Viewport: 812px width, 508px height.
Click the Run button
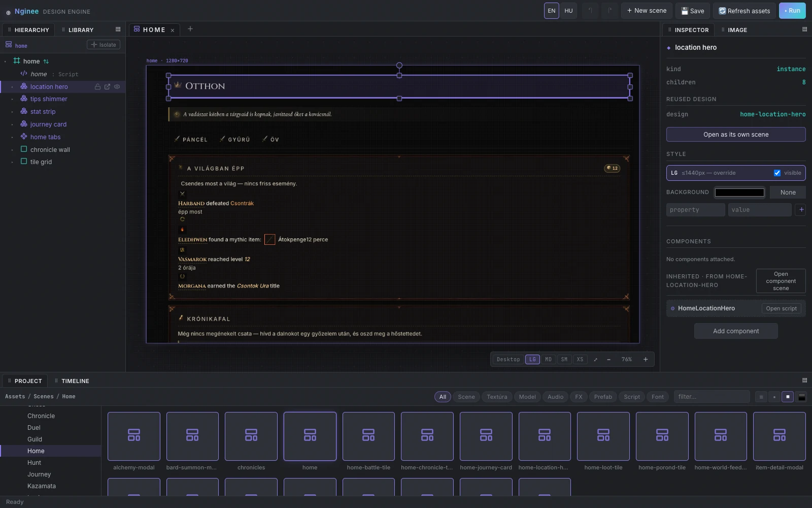coord(792,11)
